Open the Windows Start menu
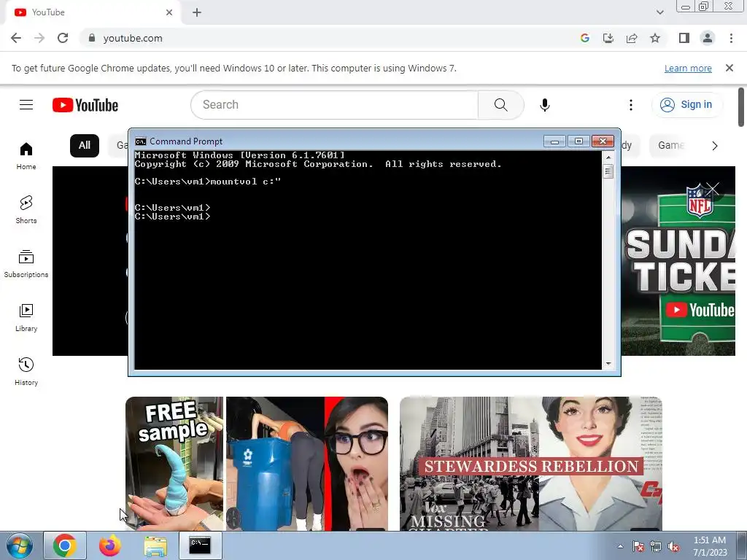 [x=20, y=545]
